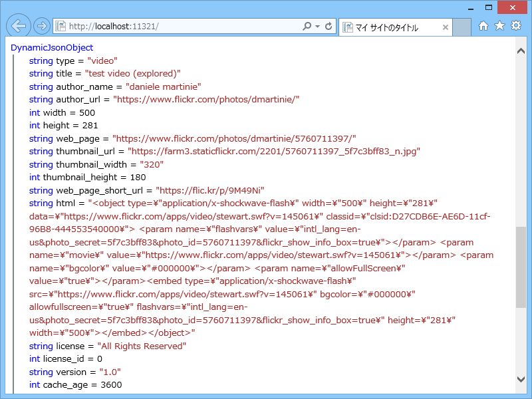Viewport: 532px width, 399px height.
Task: Minimize the browser window
Action: (471, 7)
